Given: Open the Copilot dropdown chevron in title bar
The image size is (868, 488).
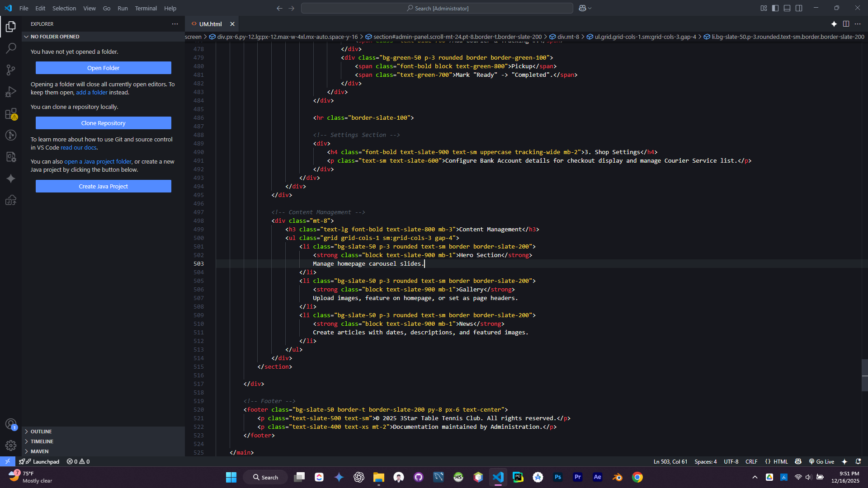Looking at the screenshot, I should (590, 8).
